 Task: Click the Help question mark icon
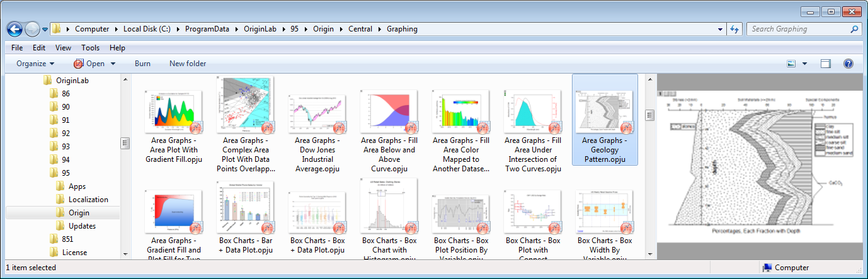click(848, 64)
